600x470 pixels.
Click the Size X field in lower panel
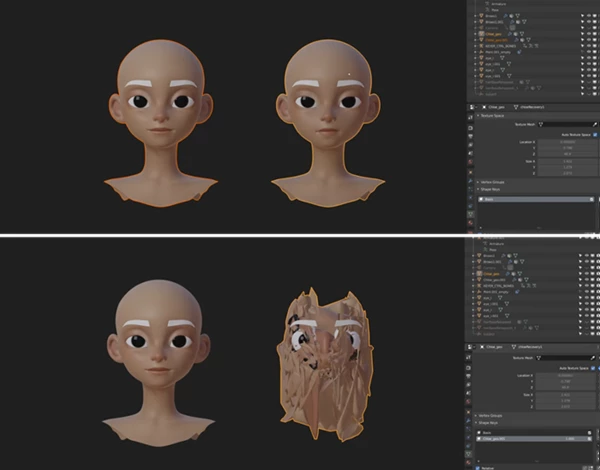(x=566, y=395)
